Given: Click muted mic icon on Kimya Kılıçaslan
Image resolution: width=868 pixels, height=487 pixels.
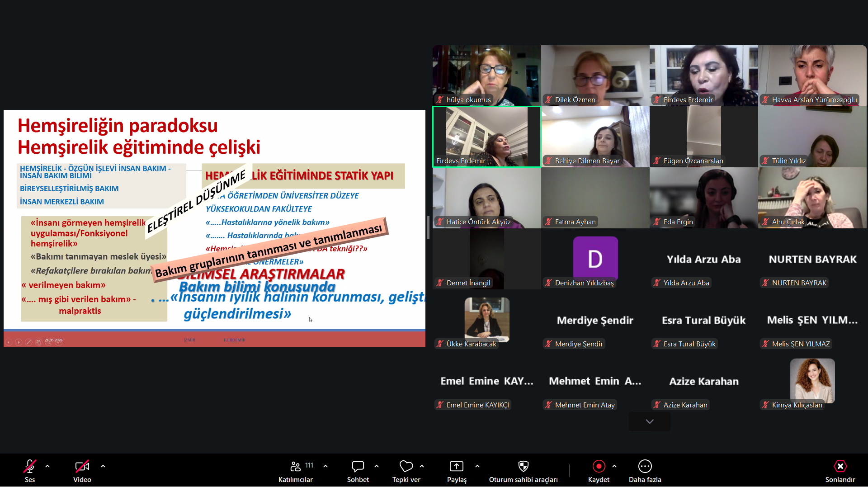Looking at the screenshot, I should pos(766,405).
